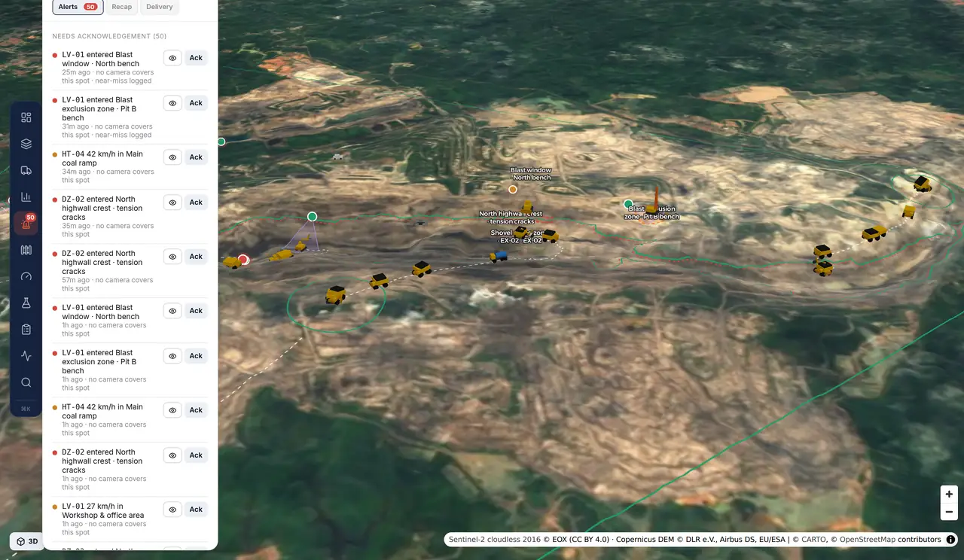Image resolution: width=964 pixels, height=560 pixels.
Task: Ack the DZ-02 highwall crest 35m ago alert
Action: click(x=196, y=202)
